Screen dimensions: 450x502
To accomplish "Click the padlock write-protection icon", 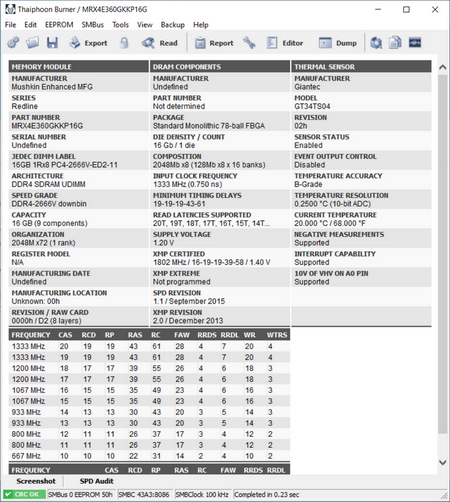I will (124, 43).
